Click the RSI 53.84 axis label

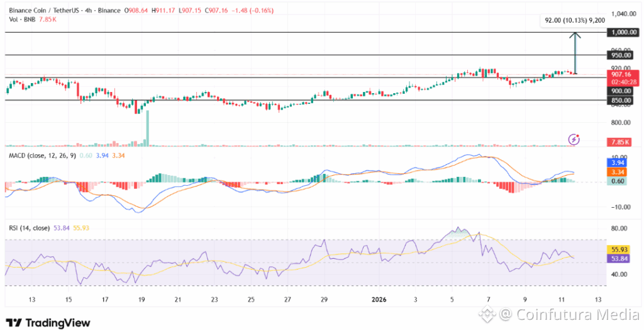[x=619, y=258]
